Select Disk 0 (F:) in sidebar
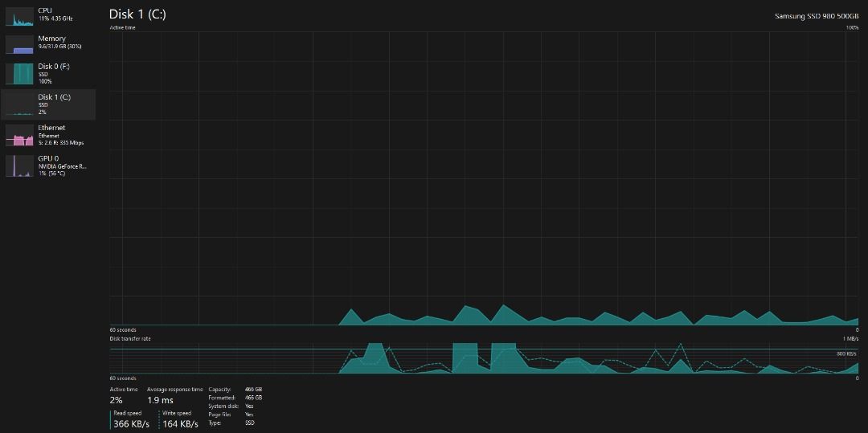868x433 pixels. point(55,67)
